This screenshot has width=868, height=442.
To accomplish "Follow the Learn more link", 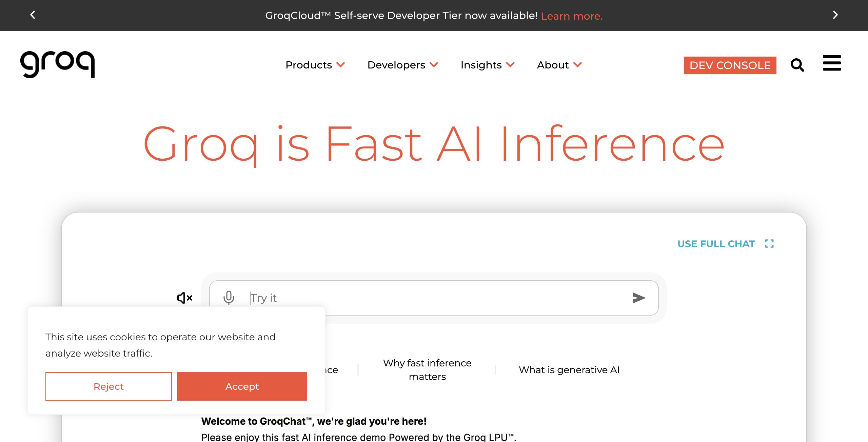I will point(572,16).
